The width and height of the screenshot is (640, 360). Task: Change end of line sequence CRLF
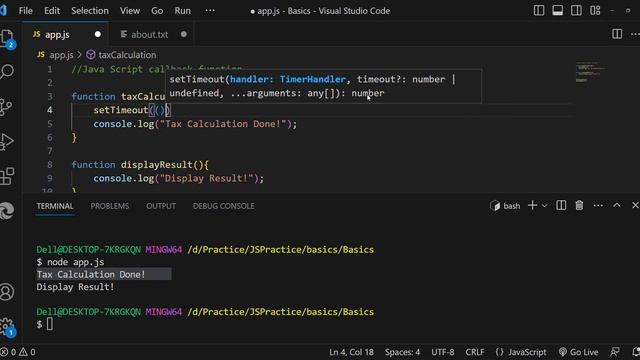pyautogui.click(x=475, y=352)
